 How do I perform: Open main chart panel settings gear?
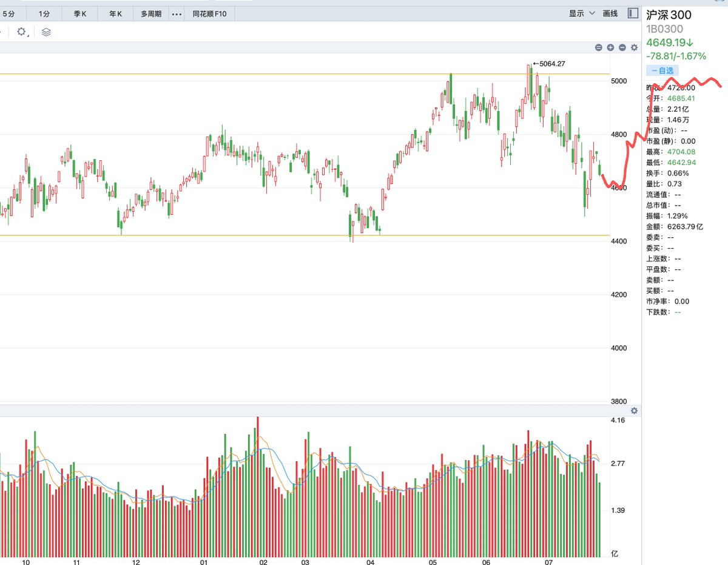[635, 47]
